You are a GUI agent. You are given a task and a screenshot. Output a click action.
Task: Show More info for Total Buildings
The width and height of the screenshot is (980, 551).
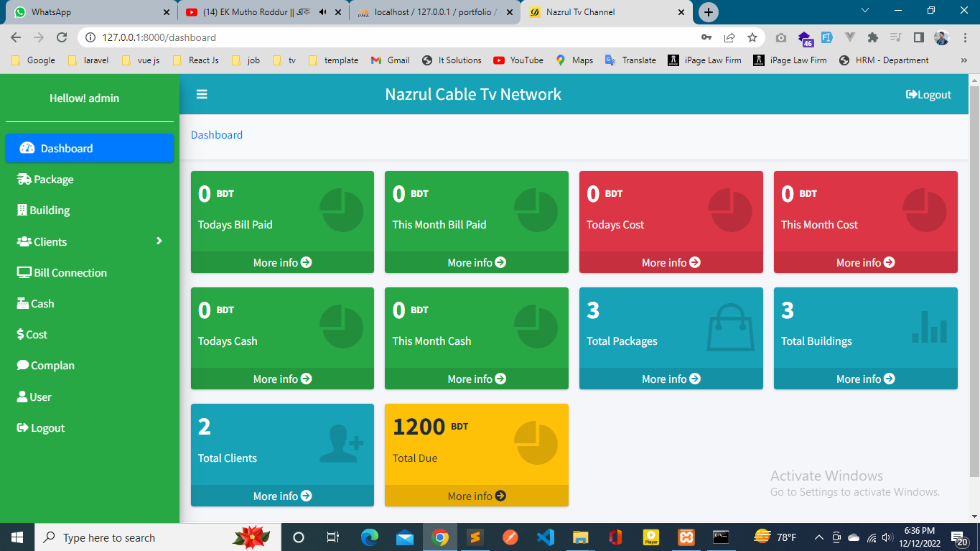click(x=866, y=379)
